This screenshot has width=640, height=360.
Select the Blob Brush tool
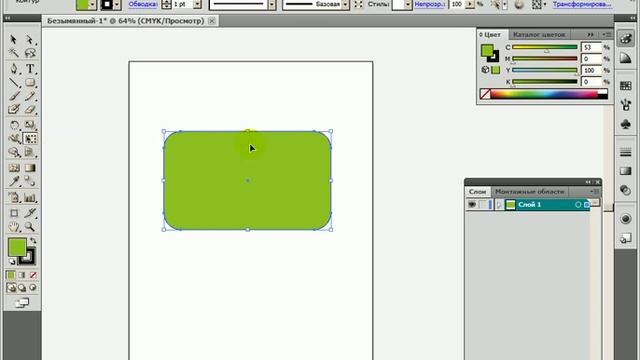13,109
